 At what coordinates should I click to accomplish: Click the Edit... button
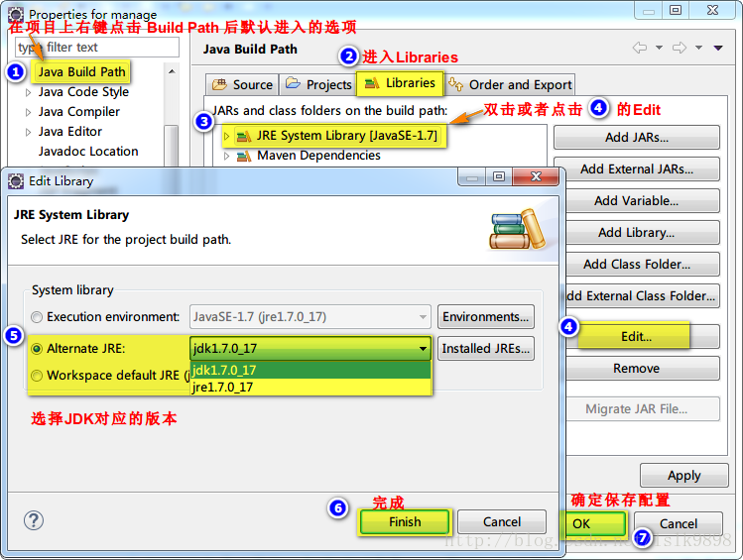[x=642, y=337]
